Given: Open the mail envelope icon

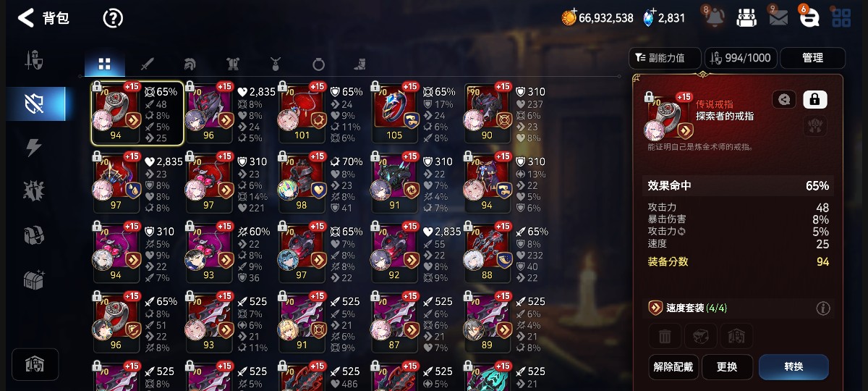Looking at the screenshot, I should tap(778, 18).
